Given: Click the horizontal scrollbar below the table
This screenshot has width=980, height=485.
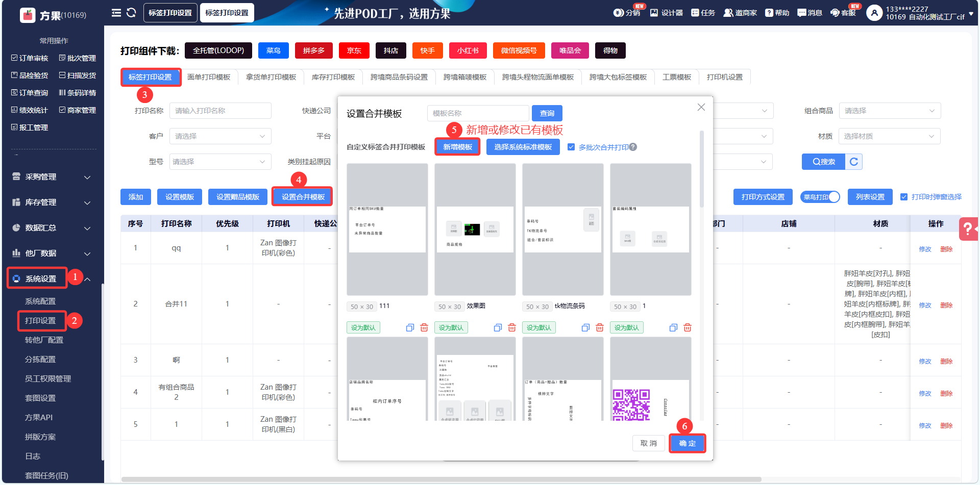Looking at the screenshot, I should tap(442, 479).
